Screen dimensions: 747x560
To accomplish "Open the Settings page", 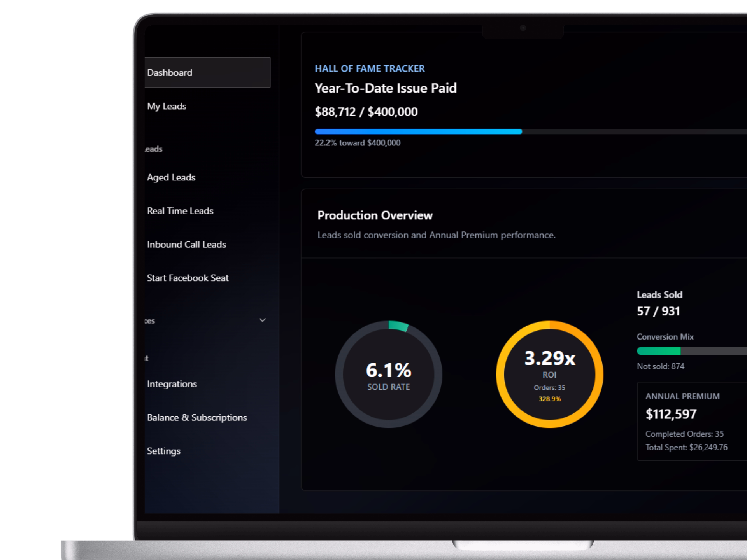I will (163, 451).
